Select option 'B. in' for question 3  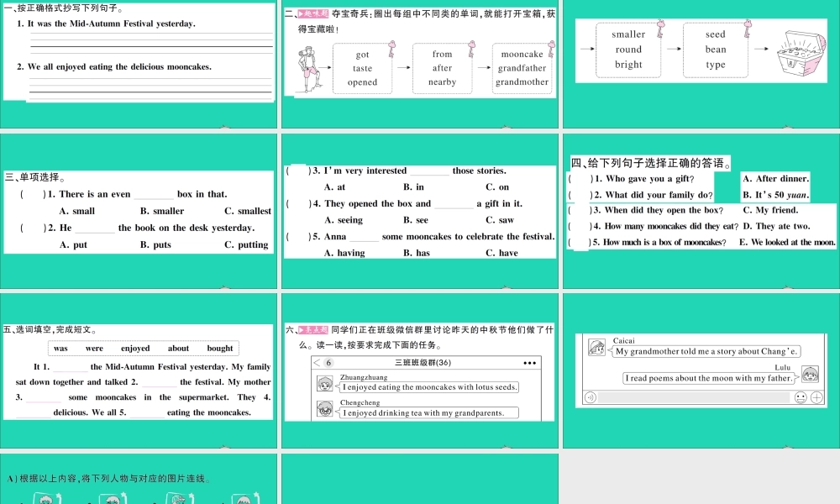(413, 187)
